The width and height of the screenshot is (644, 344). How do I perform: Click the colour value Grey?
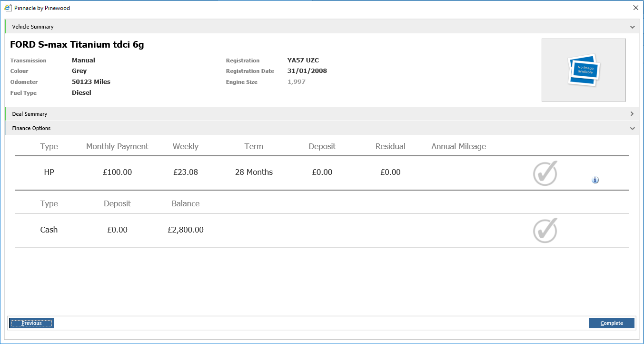tap(79, 71)
